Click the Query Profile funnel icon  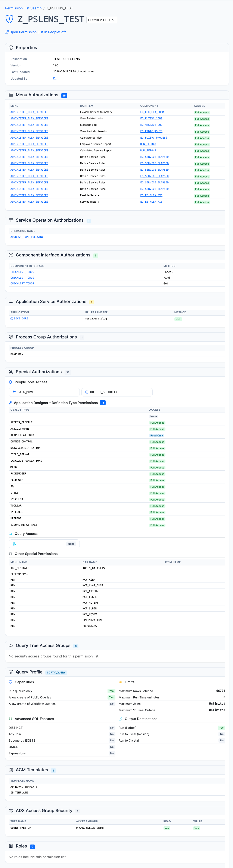(11, 672)
